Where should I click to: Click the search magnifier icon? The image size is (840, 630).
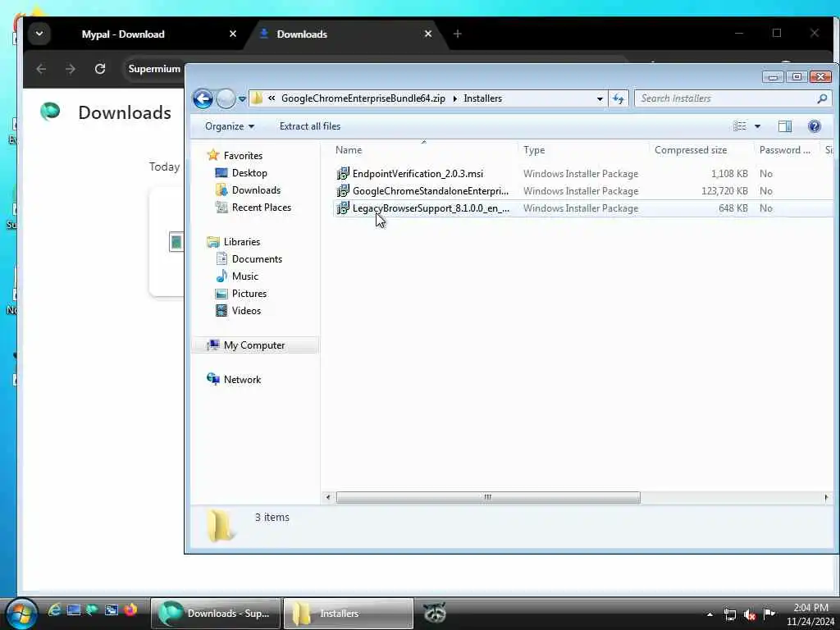[822, 98]
